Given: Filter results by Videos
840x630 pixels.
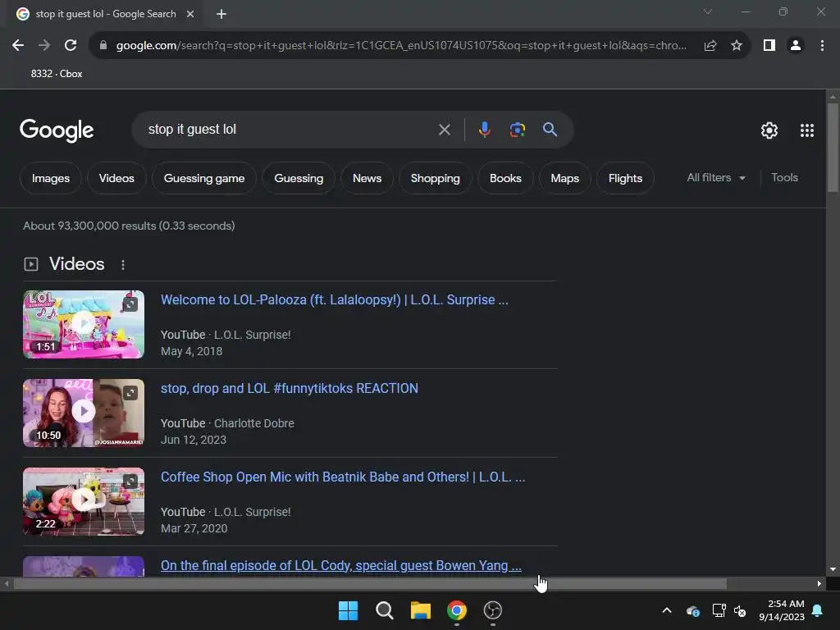Looking at the screenshot, I should pos(116,178).
